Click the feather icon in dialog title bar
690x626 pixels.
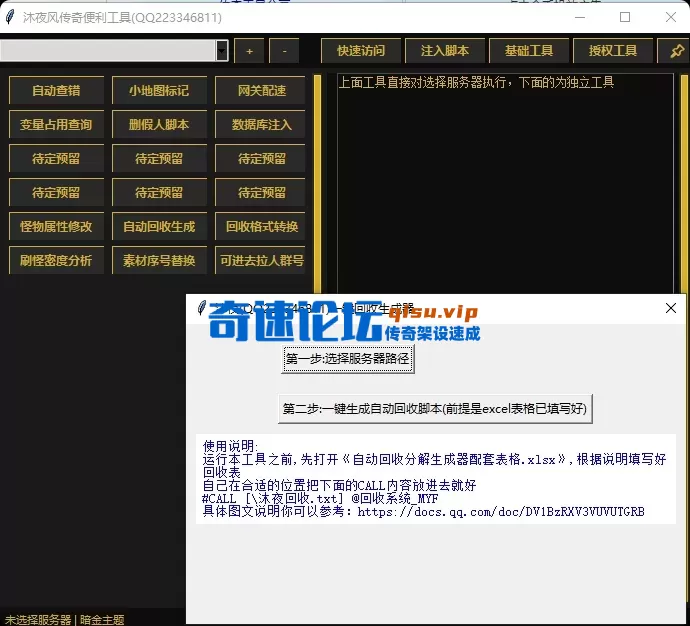tap(202, 308)
